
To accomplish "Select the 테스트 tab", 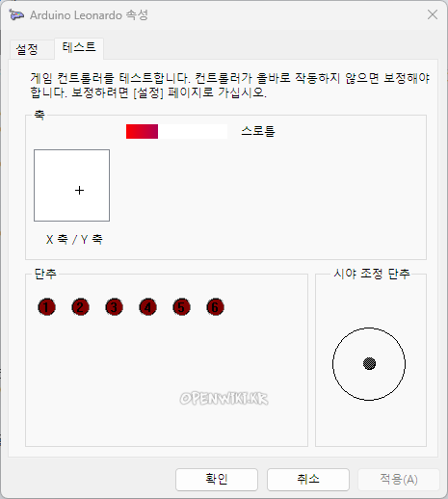I will pyautogui.click(x=79, y=48).
